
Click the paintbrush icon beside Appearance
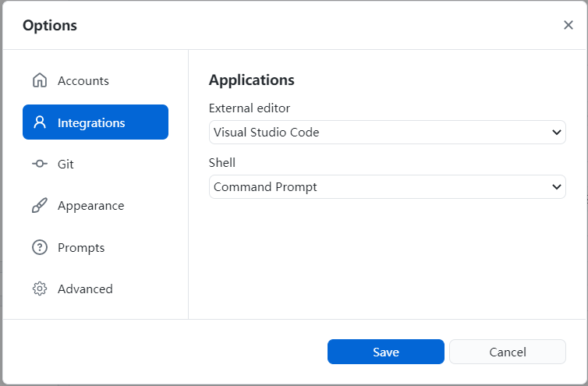(40, 206)
